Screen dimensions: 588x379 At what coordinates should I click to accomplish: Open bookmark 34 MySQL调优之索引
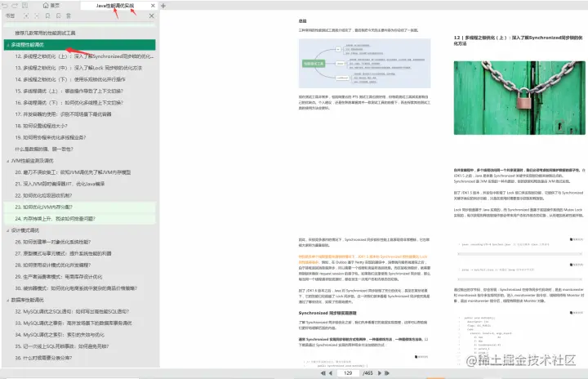pyautogui.click(x=60, y=335)
